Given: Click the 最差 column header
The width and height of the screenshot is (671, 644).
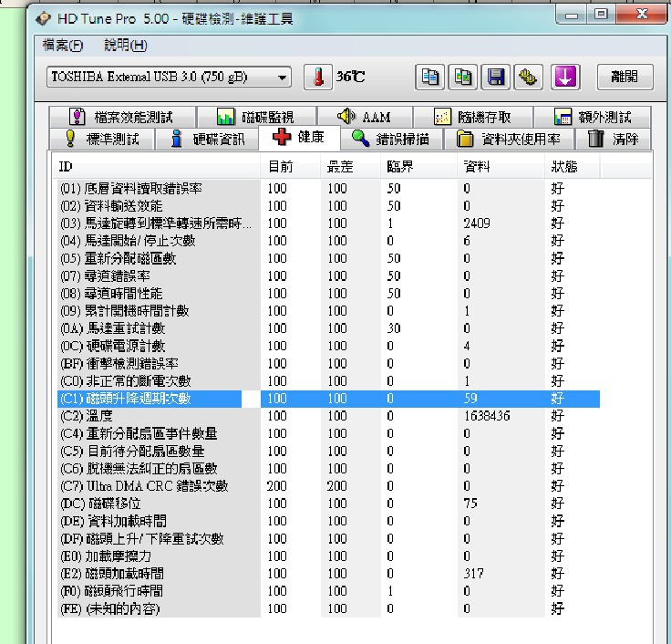Looking at the screenshot, I should [350, 167].
